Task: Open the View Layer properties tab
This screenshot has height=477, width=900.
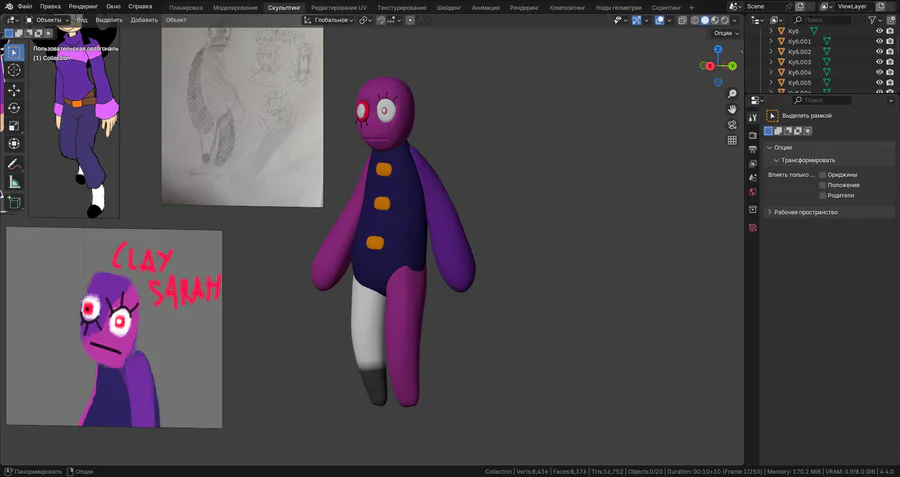Action: coord(753,164)
